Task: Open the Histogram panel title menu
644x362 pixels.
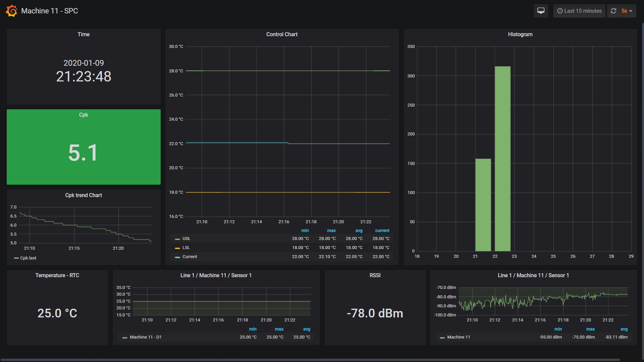Action: [520, 34]
